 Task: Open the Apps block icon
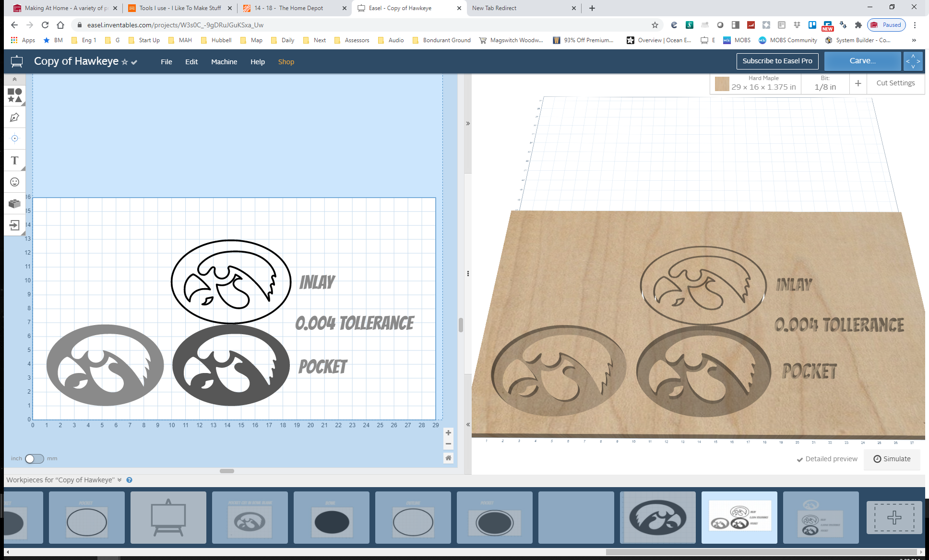(x=14, y=203)
